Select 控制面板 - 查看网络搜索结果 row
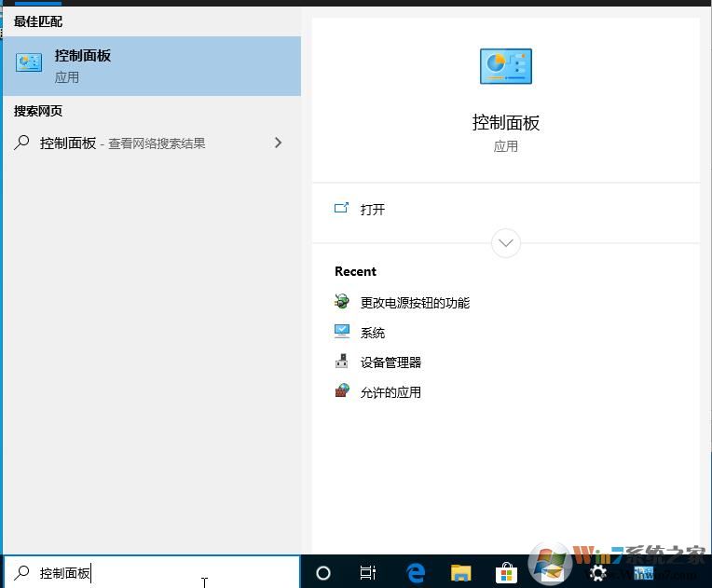The height and width of the screenshot is (588, 712). coord(152,143)
